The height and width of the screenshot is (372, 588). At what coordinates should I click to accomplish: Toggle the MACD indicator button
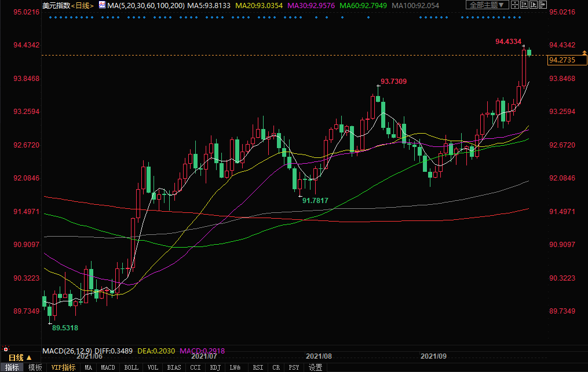point(108,367)
